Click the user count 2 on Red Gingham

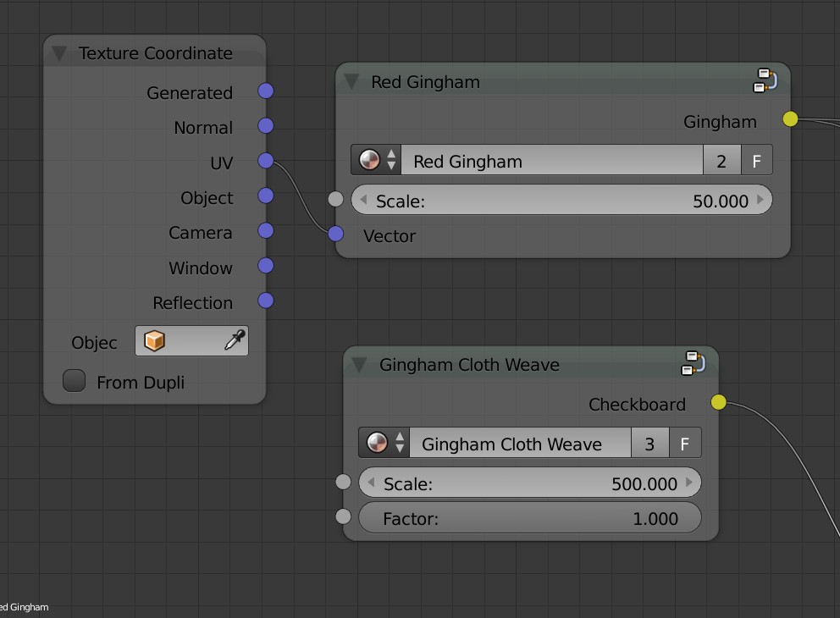click(x=721, y=160)
